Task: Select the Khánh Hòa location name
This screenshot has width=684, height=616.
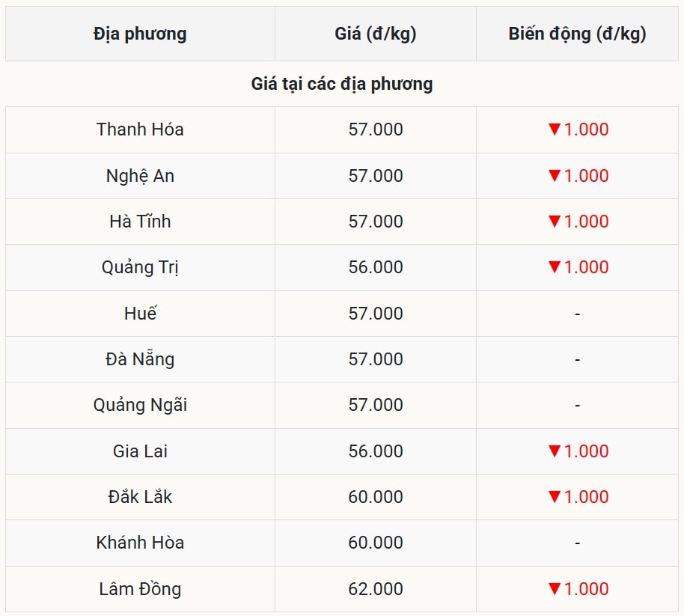Action: click(140, 543)
